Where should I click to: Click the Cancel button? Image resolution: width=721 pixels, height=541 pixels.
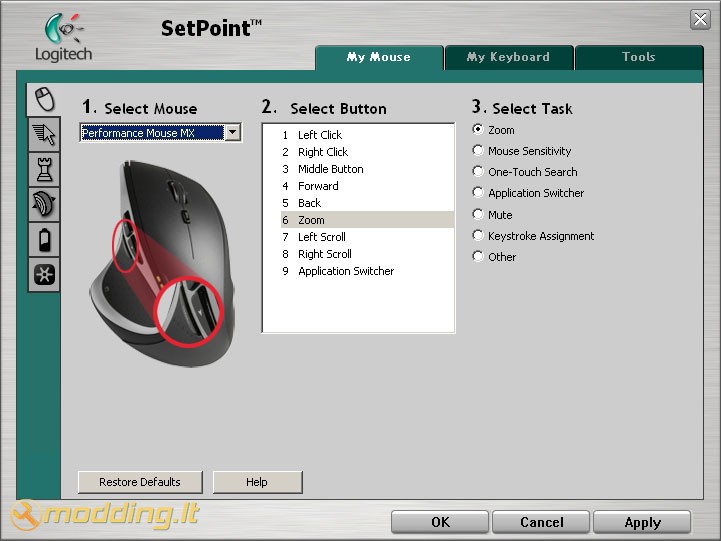pos(541,522)
